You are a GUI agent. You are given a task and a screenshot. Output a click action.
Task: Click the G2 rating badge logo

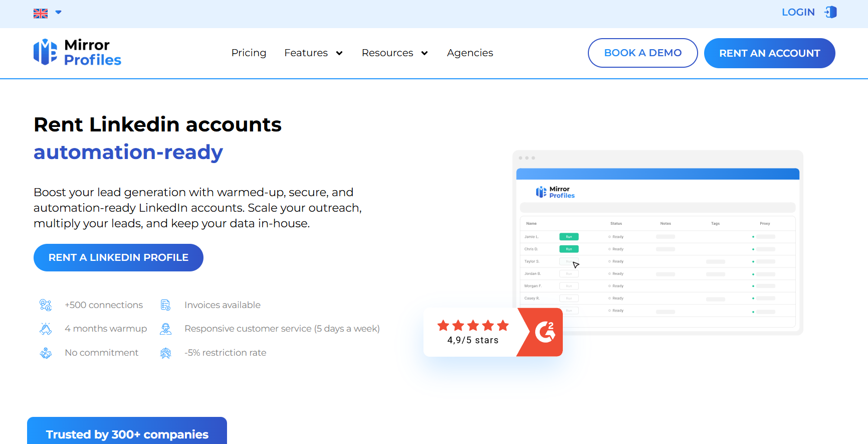[544, 332]
